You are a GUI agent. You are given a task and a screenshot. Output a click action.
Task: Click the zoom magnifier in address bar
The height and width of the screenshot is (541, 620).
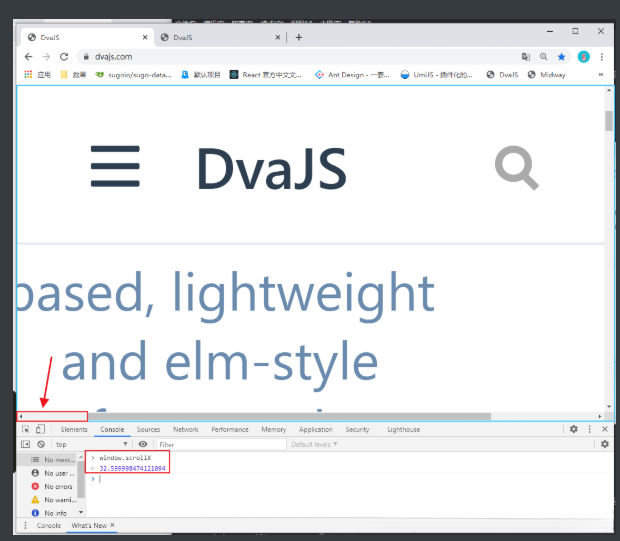543,57
